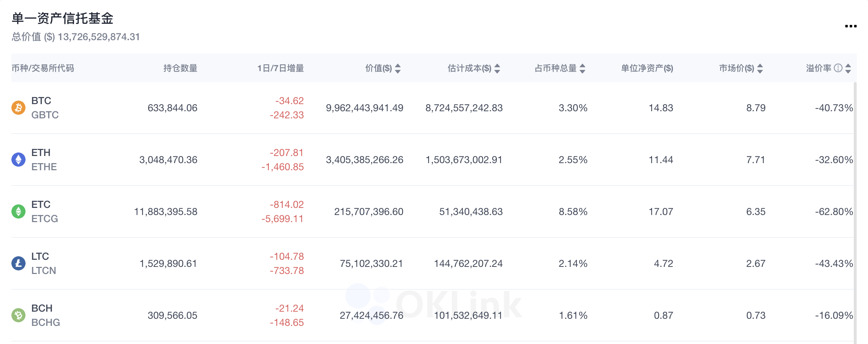
Task: Click ETC premium rate -62.80%
Action: (834, 211)
